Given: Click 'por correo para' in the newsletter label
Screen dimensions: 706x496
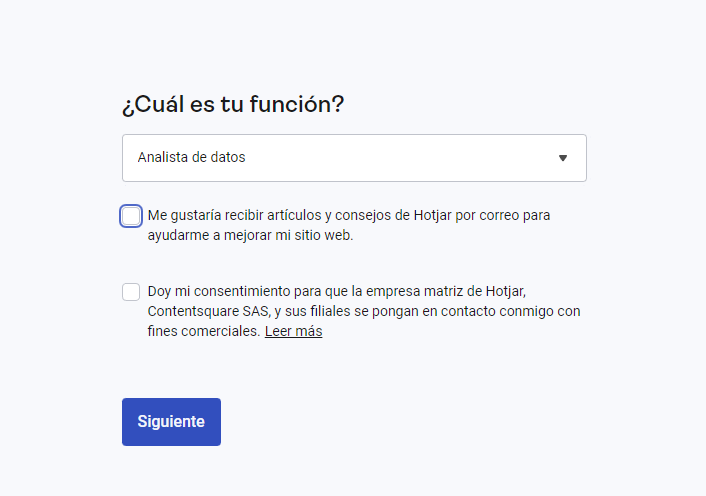Looking at the screenshot, I should pyautogui.click(x=502, y=215).
